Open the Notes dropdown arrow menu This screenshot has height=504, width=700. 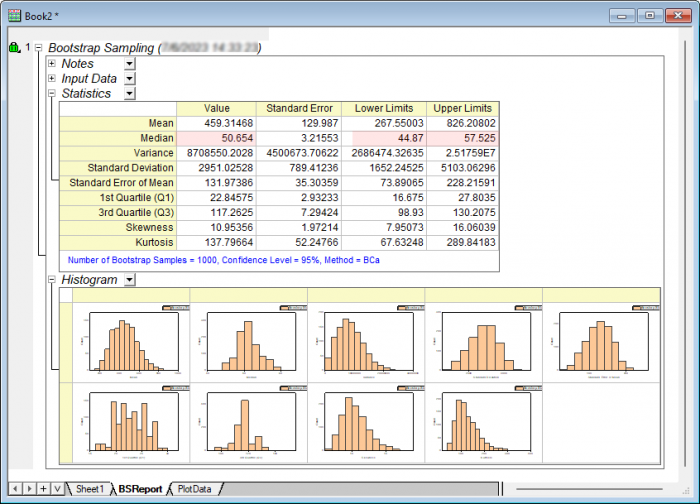(x=129, y=63)
